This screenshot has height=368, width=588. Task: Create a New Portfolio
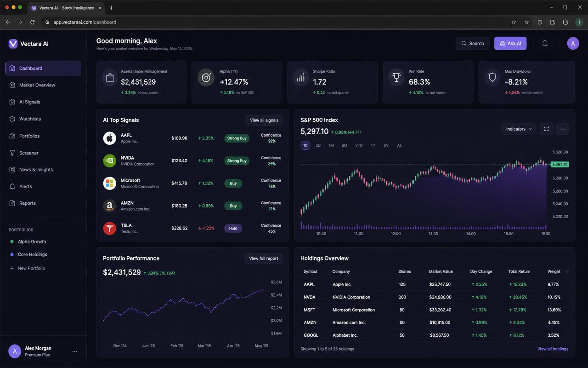coord(28,268)
